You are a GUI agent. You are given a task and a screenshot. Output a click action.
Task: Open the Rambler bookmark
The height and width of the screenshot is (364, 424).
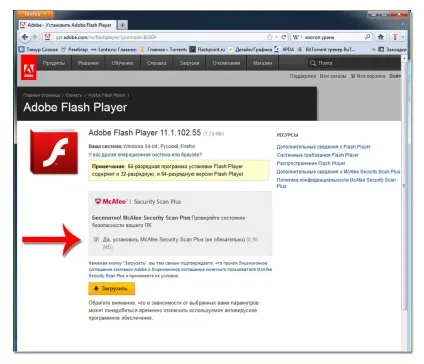point(74,49)
